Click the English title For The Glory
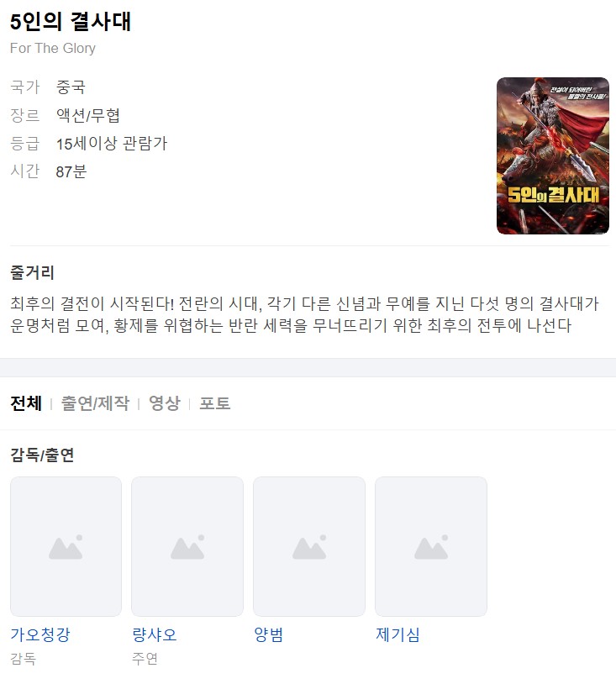This screenshot has width=616, height=684. (x=53, y=48)
